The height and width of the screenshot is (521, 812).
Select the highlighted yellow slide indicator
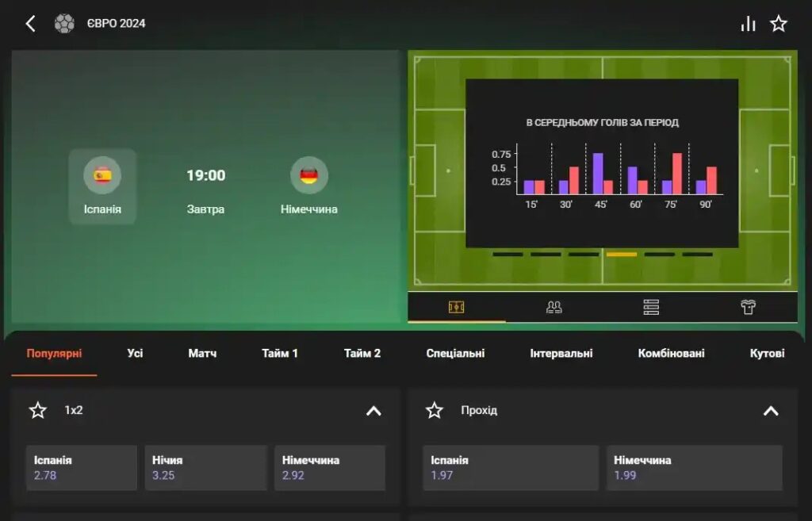click(x=622, y=255)
